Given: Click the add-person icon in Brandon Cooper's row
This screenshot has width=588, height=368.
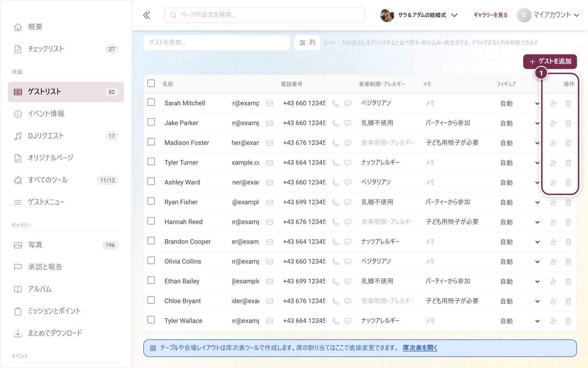Looking at the screenshot, I should tap(553, 242).
